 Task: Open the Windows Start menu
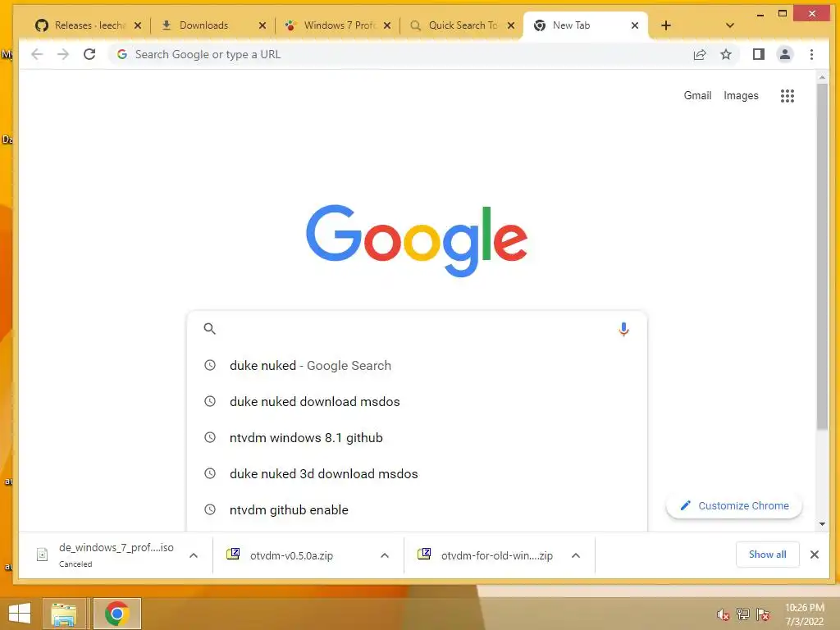click(20, 614)
